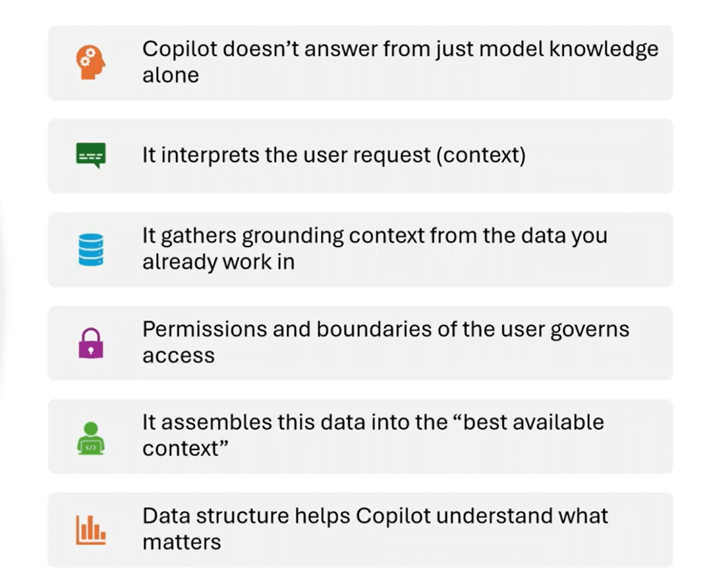Select the "Copilot doesn't answer from just model knowledge" text
The image size is (712, 588).
pyautogui.click(x=400, y=49)
